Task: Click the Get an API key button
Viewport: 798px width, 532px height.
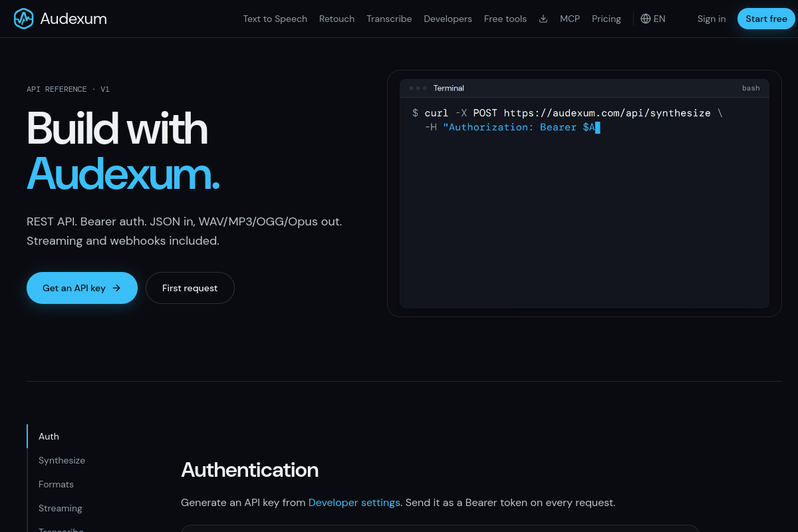Action: pyautogui.click(x=82, y=288)
